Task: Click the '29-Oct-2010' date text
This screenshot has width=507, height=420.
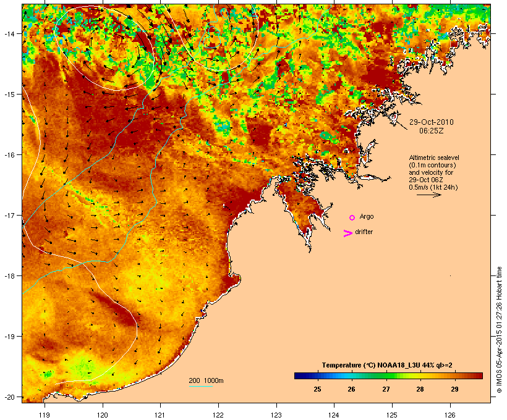Action: tap(432, 122)
